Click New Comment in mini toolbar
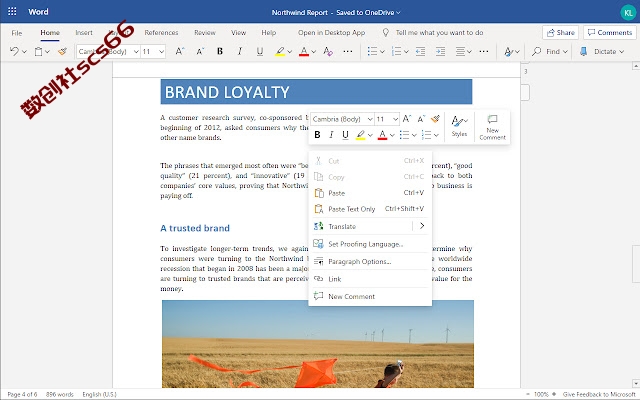The height and width of the screenshot is (400, 640). click(x=492, y=127)
